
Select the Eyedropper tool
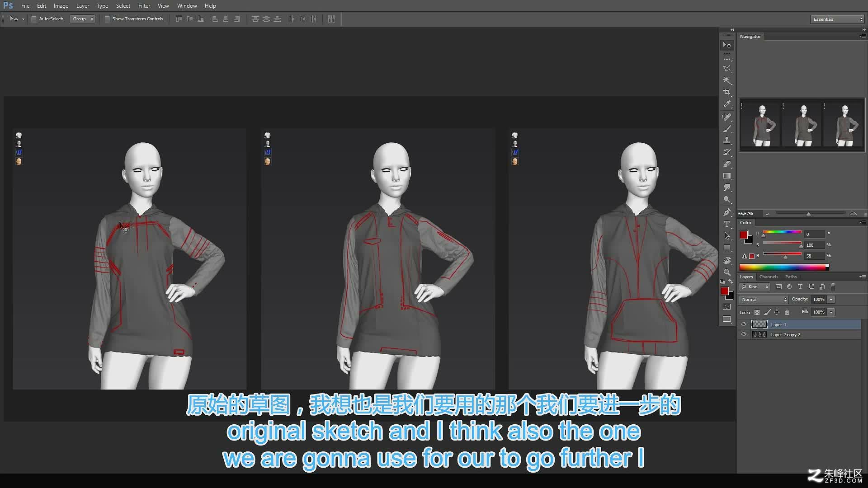[727, 104]
